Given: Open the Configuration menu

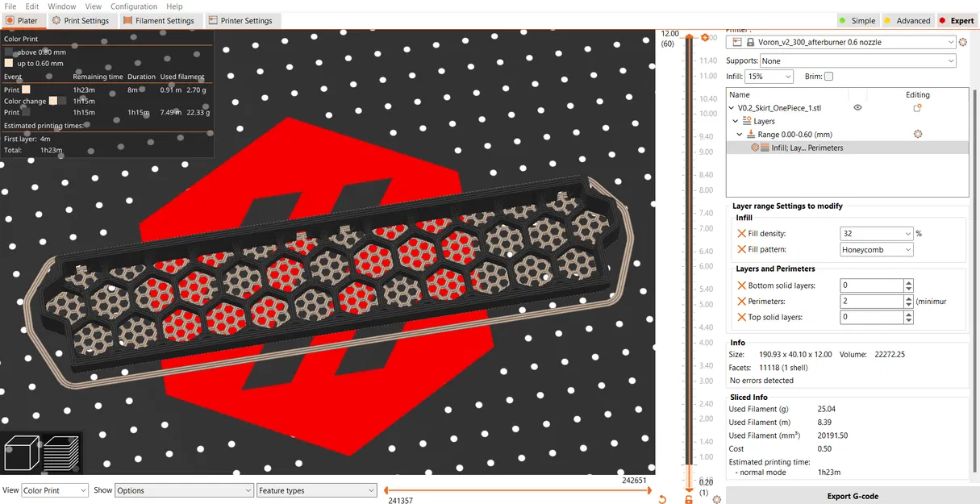Looking at the screenshot, I should pos(133,6).
